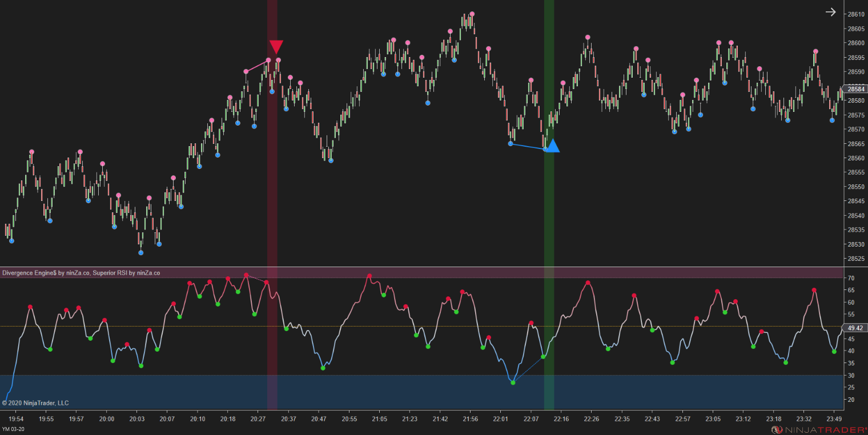The width and height of the screenshot is (868, 435).
Task: Click a blue swing-low dot near the 28565 bottom
Action: coord(511,144)
